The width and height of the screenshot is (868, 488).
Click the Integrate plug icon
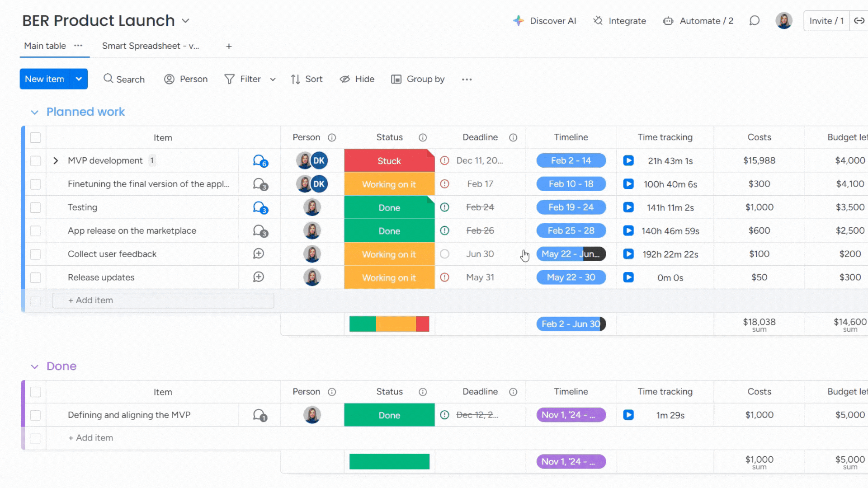598,21
